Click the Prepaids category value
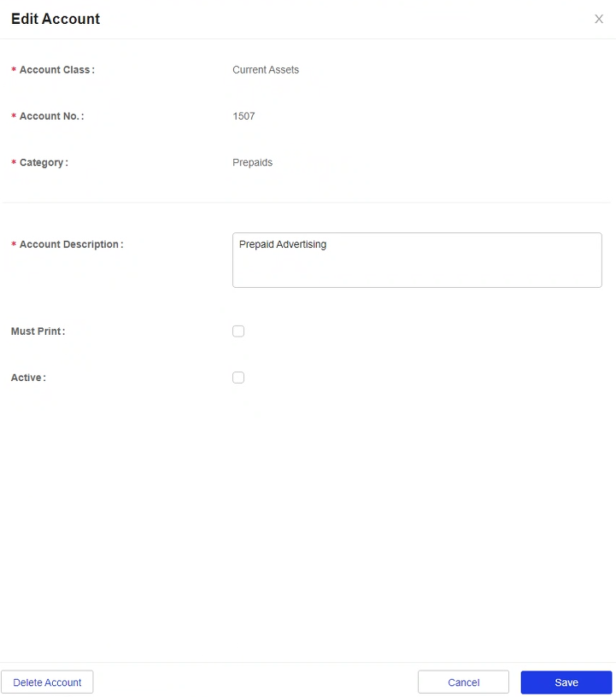This screenshot has width=616, height=697. [x=252, y=162]
